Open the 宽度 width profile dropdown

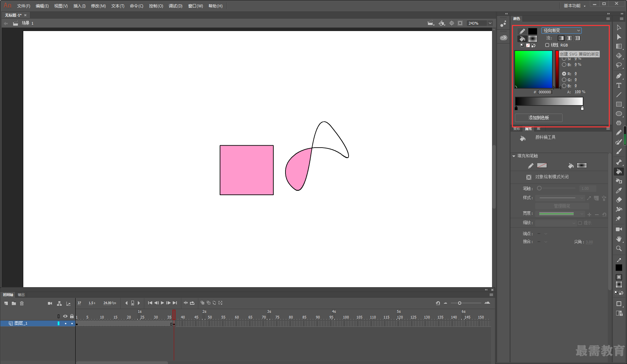click(x=582, y=214)
